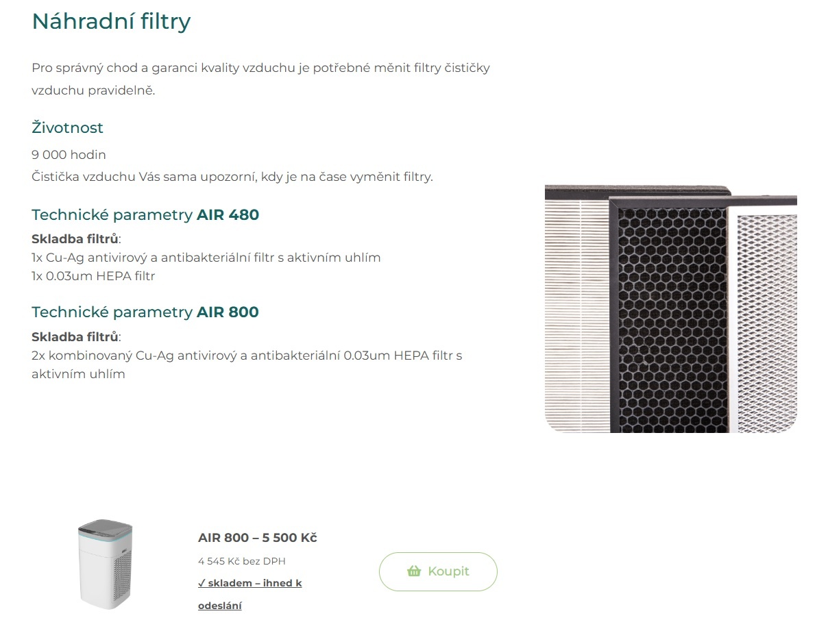This screenshot has height=644, width=817.
Task: Click the '1x Cu-Ag antivirový' filter line
Action: pyautogui.click(x=206, y=258)
